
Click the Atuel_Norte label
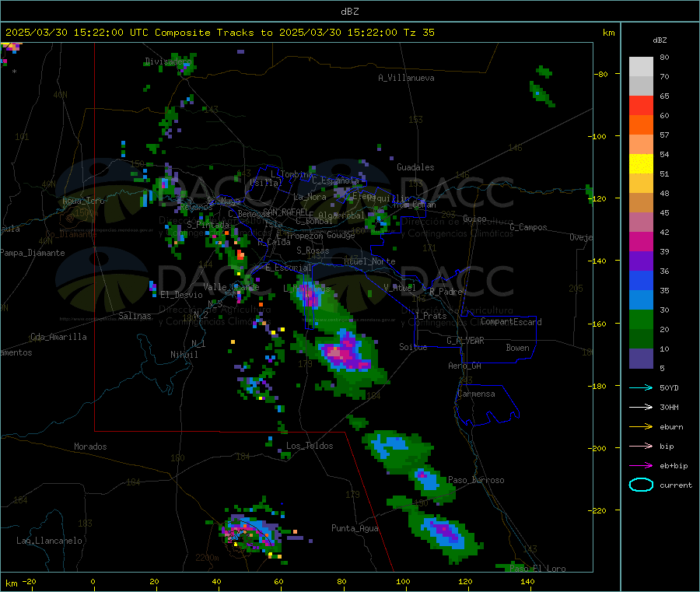pyautogui.click(x=369, y=261)
